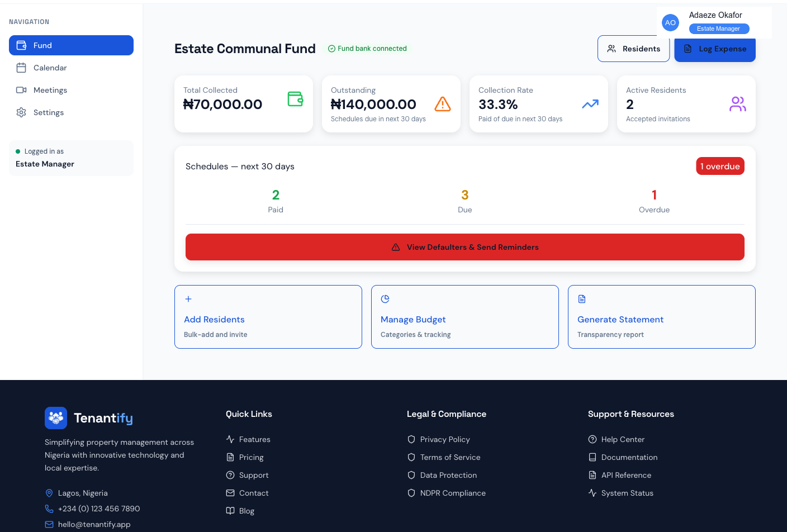Click the envelope icon beside Contact

pyautogui.click(x=230, y=493)
